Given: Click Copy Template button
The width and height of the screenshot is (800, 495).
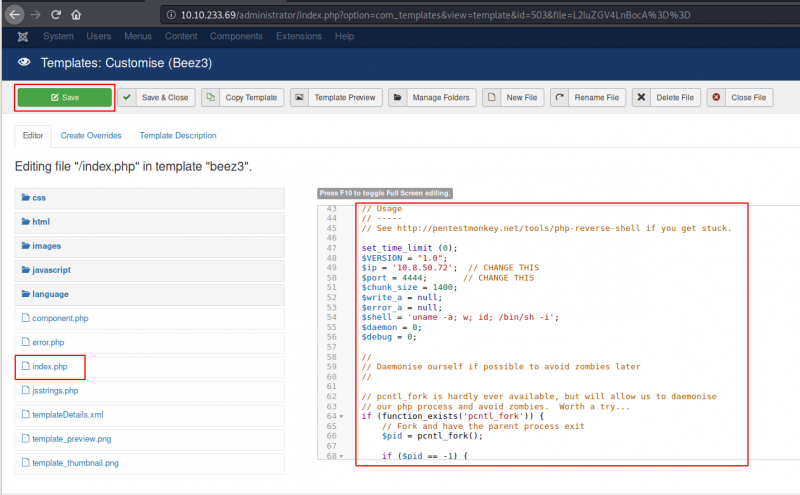Looking at the screenshot, I should [x=243, y=97].
